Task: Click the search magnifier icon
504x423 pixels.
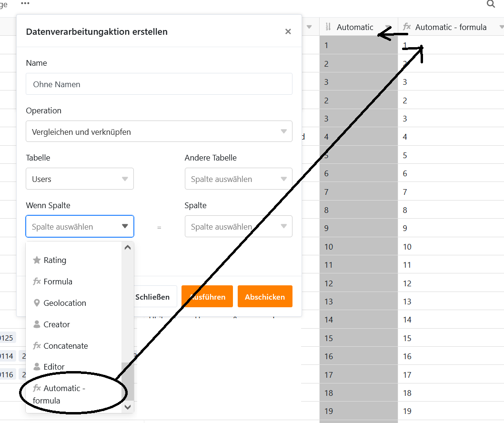Action: tap(491, 4)
